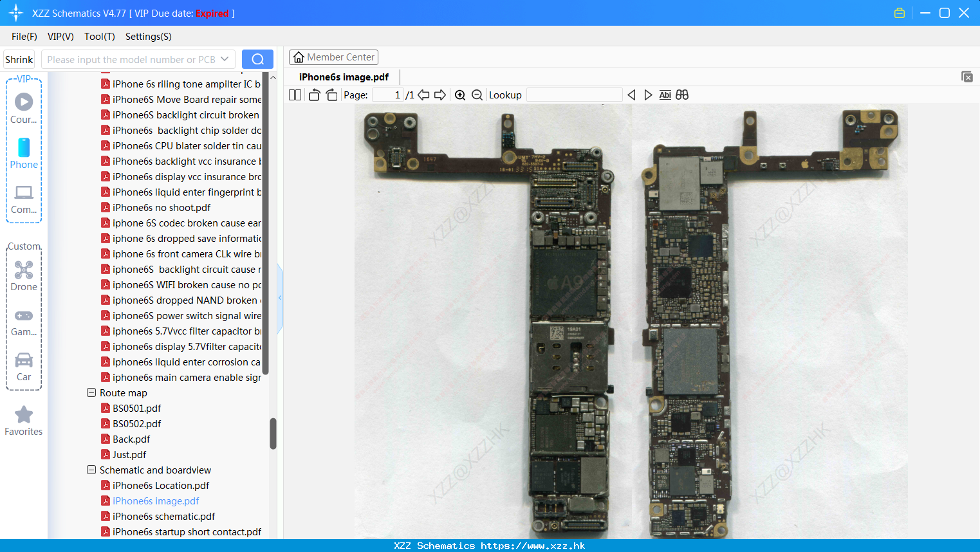Click the yellow toolbox icon in title bar
980x552 pixels.
(900, 13)
